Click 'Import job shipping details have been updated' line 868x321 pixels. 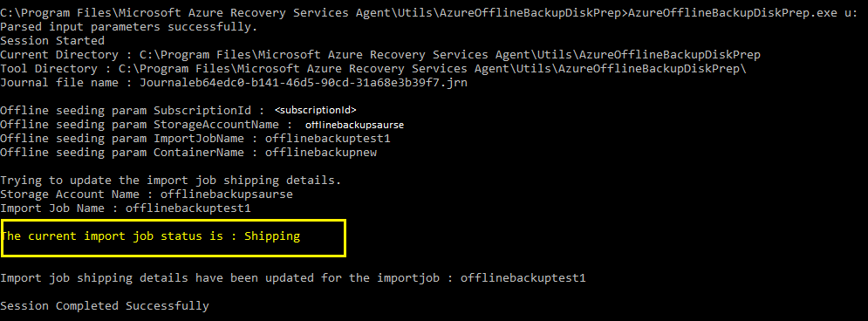293,278
